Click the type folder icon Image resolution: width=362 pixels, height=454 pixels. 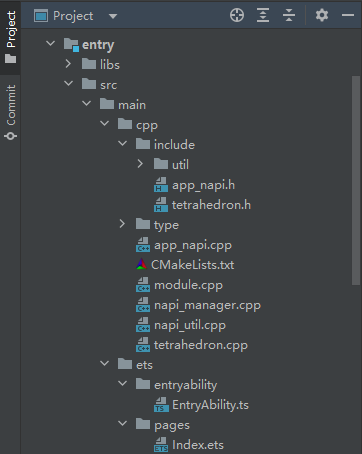pos(143,224)
